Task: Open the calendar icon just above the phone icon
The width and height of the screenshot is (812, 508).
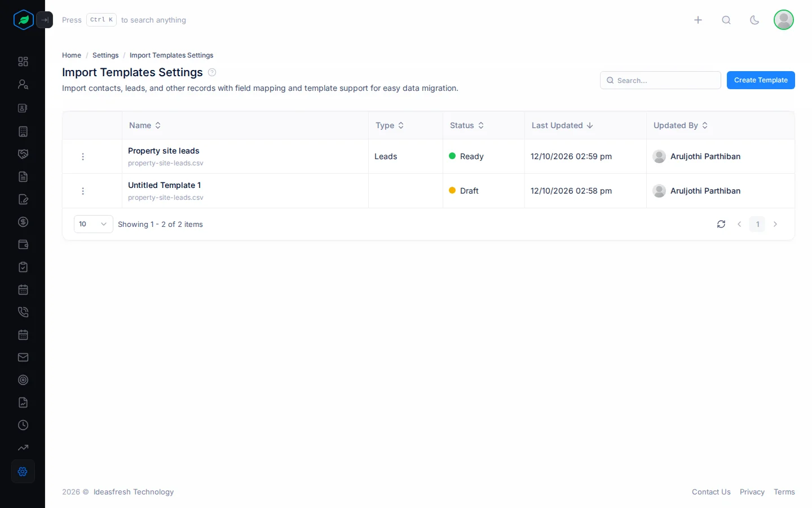Action: click(x=23, y=290)
